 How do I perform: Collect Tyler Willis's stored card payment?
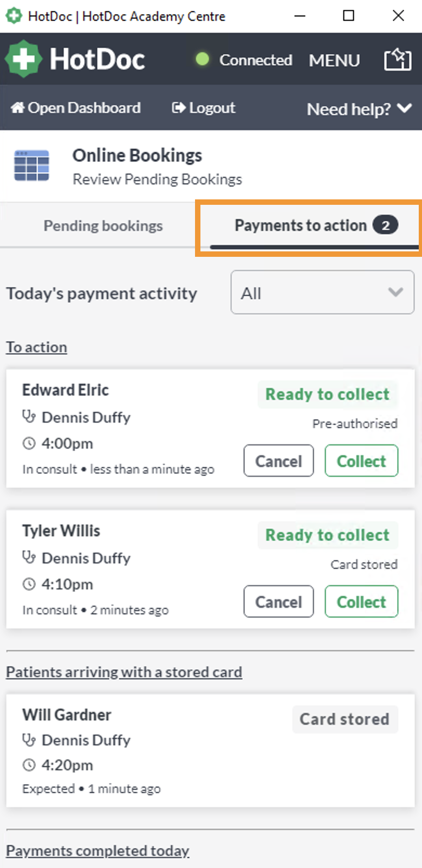(361, 602)
